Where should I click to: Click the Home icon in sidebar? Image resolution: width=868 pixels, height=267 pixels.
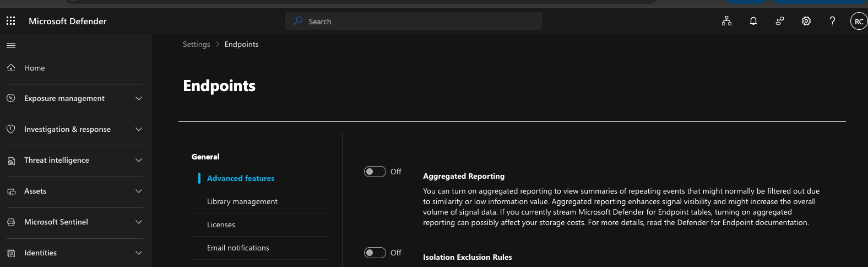(11, 68)
